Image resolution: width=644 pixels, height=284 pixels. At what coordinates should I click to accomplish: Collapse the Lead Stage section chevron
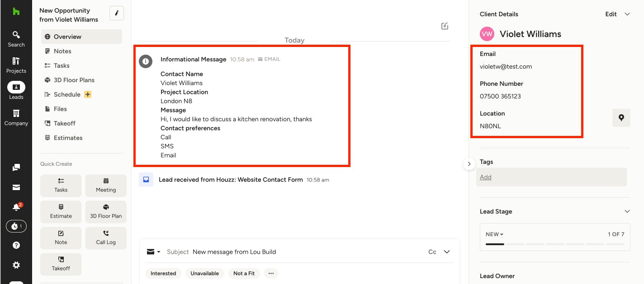click(627, 211)
